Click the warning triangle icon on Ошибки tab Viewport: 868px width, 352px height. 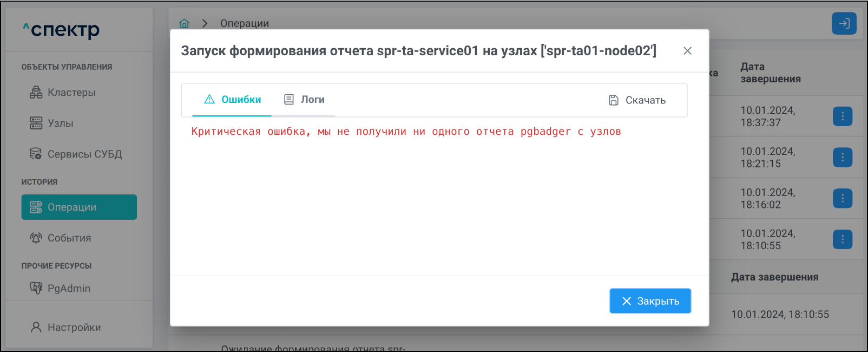pyautogui.click(x=209, y=99)
